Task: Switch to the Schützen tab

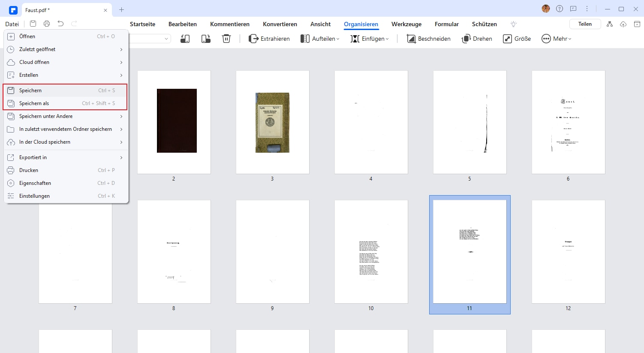Action: 485,24
